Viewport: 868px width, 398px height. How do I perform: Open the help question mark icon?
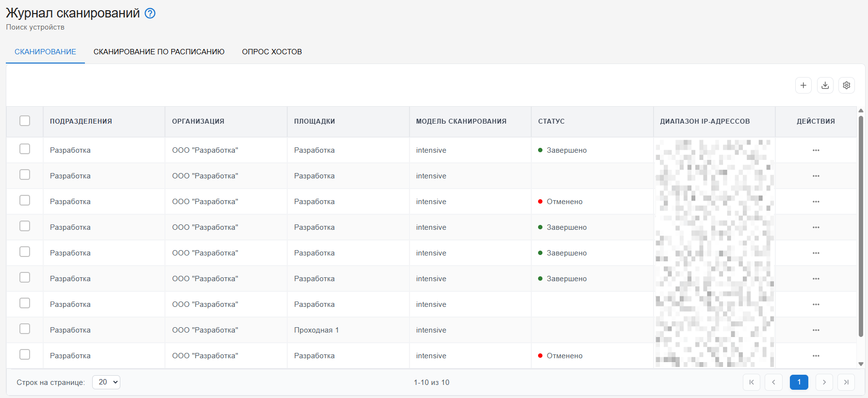click(x=150, y=14)
